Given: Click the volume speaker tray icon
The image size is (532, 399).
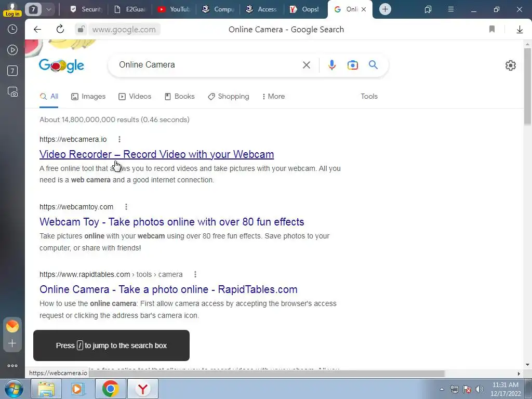Looking at the screenshot, I should 479,389.
